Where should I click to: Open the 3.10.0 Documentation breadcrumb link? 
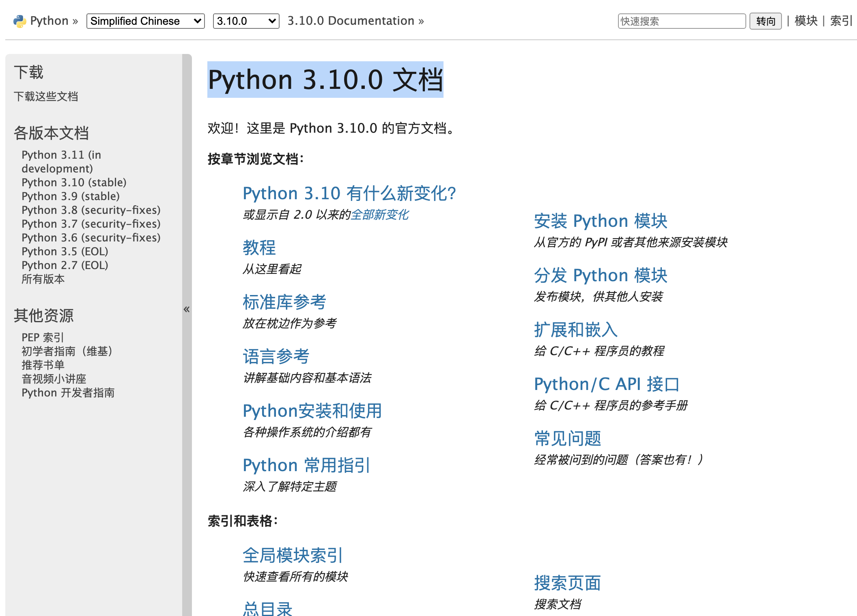pyautogui.click(x=351, y=21)
